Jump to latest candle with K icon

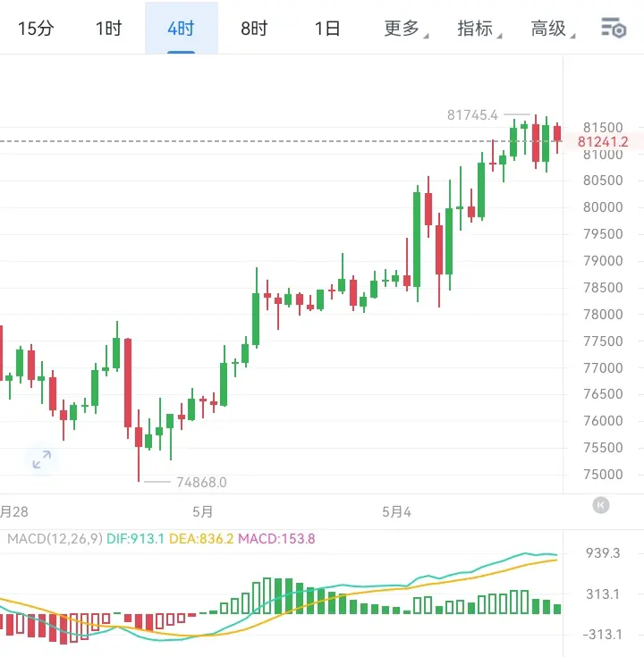601,505
